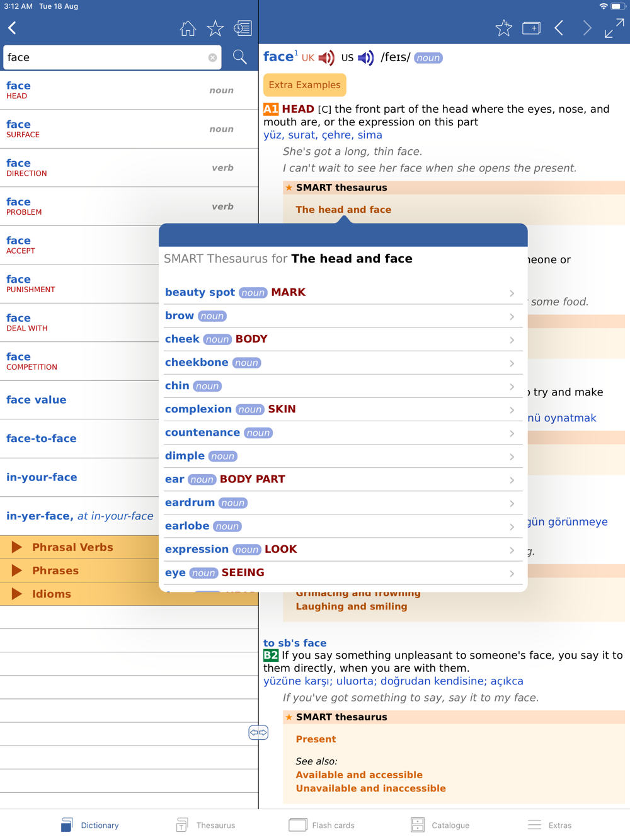Select face PUNISHMENT entry
The image size is (630, 840).
click(79, 284)
